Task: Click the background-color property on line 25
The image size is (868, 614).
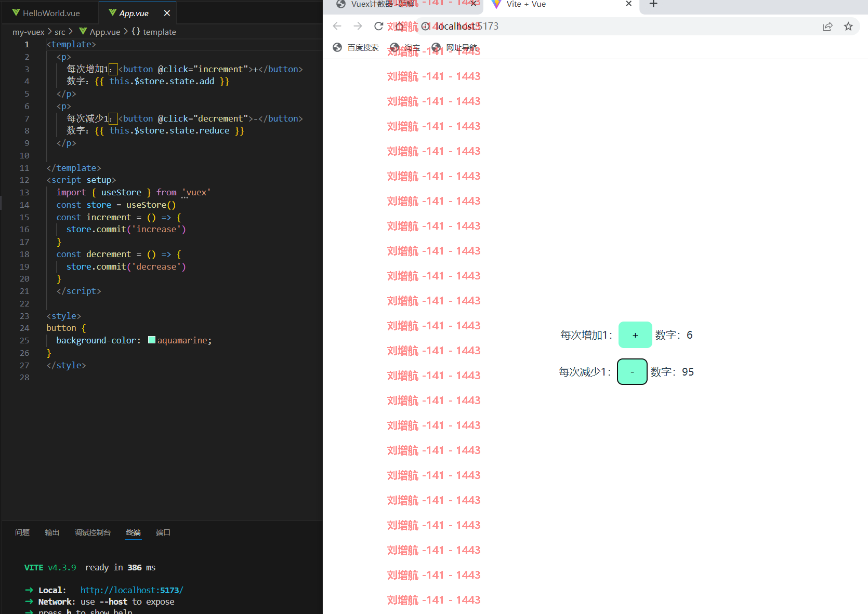Action: coord(97,340)
